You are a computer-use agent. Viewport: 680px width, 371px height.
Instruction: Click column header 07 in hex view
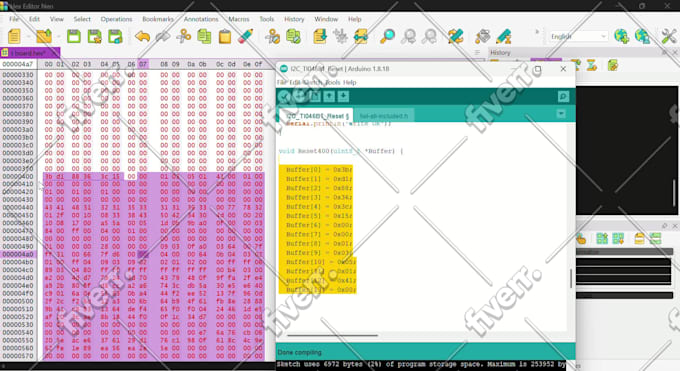click(143, 64)
